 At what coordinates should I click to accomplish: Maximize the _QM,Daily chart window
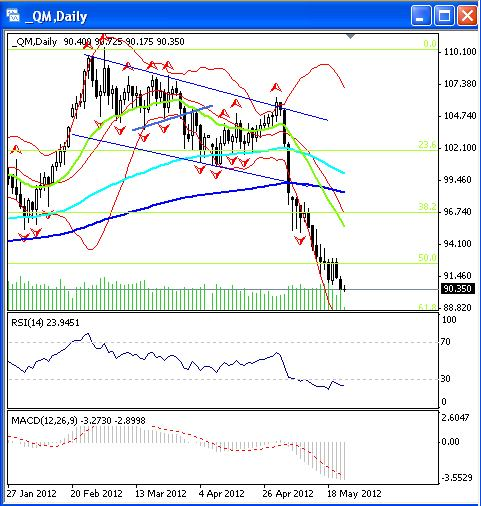click(444, 15)
